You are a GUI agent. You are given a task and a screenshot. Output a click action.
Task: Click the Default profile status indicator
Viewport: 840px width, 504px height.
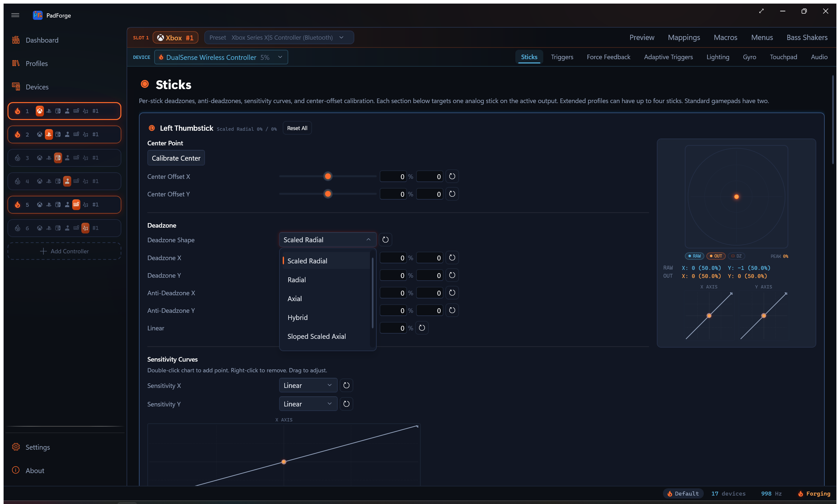683,494
